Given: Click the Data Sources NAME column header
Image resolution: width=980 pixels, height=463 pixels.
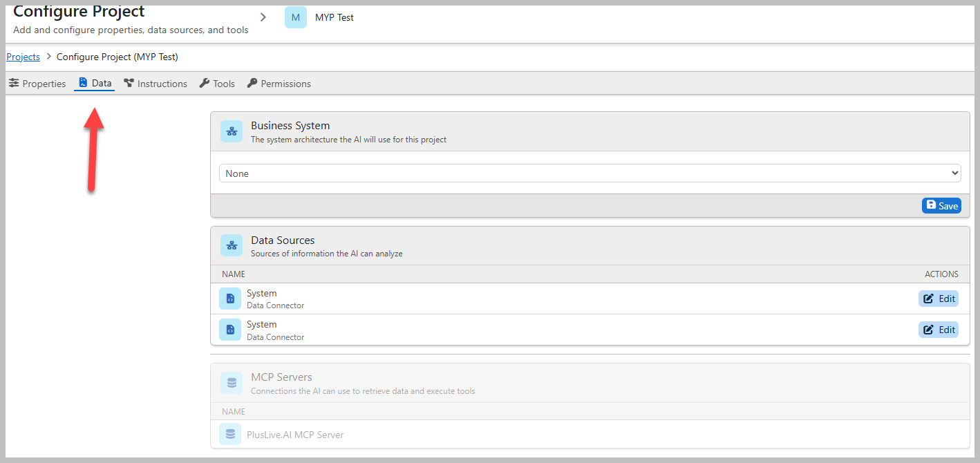Looking at the screenshot, I should [x=234, y=274].
